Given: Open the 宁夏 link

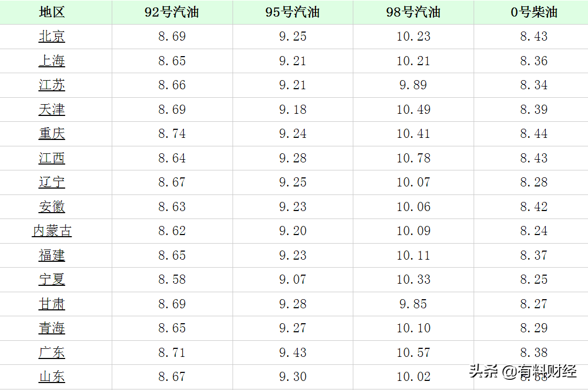Looking at the screenshot, I should coord(52,279).
